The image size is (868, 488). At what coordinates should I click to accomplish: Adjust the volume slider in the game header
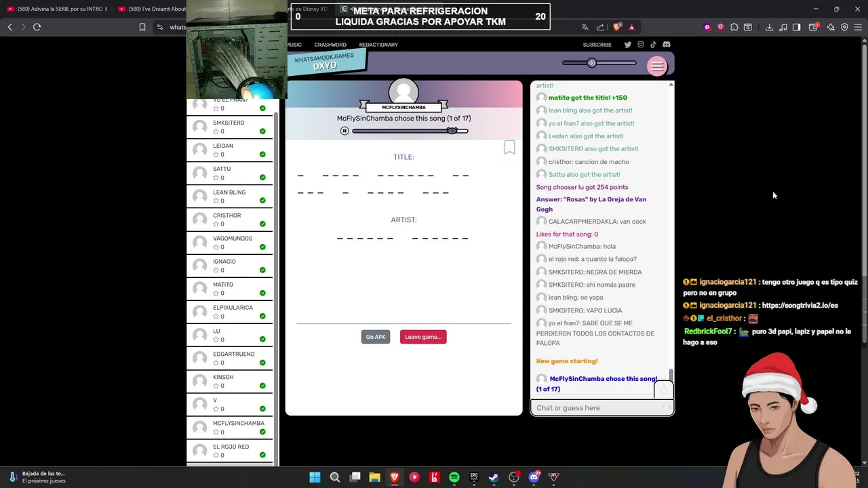click(x=599, y=63)
